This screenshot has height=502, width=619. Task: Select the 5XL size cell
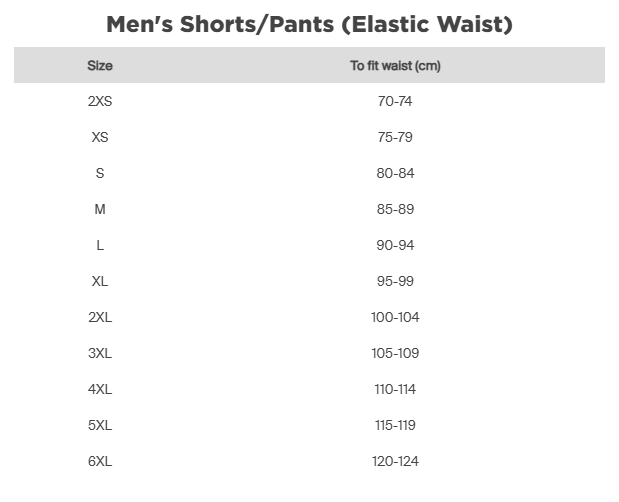(100, 425)
